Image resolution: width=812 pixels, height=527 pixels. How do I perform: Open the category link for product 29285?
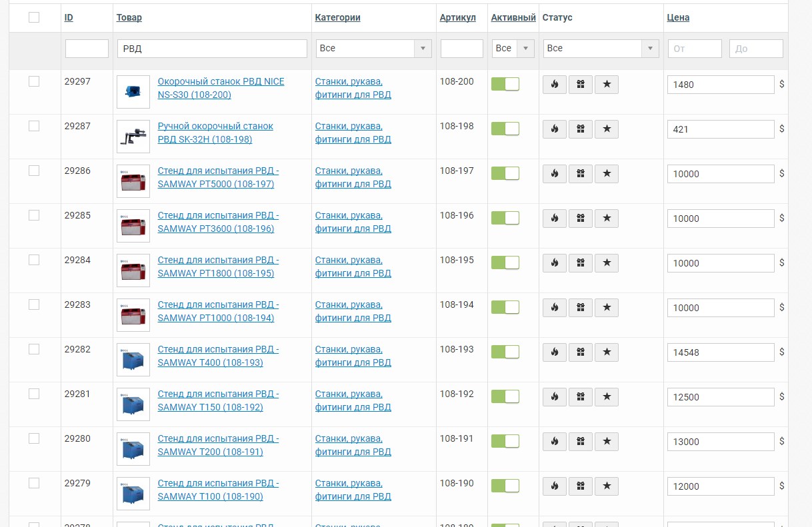pyautogui.click(x=353, y=222)
